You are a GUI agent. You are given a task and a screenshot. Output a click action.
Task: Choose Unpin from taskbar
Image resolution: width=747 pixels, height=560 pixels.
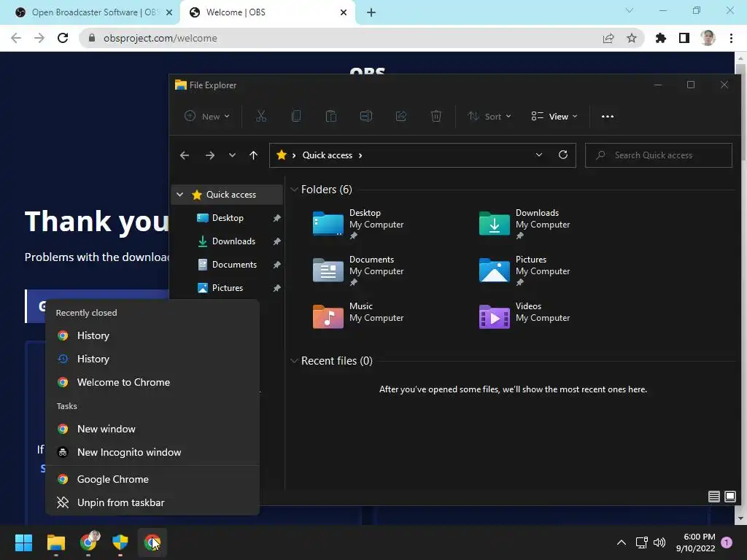coord(152,503)
